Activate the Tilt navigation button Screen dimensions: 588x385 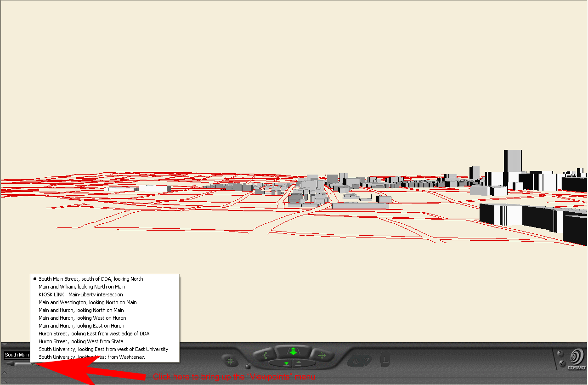pos(265,355)
